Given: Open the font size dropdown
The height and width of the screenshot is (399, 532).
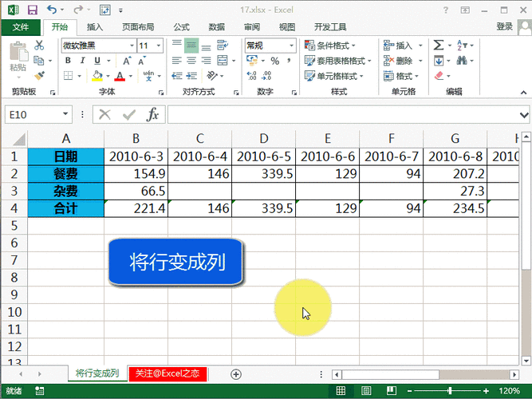Looking at the screenshot, I should [159, 45].
